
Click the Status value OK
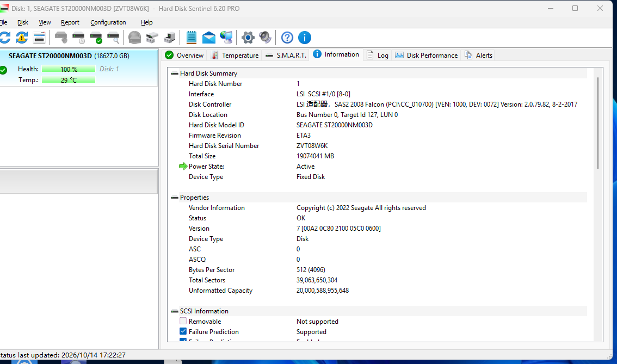point(301,218)
